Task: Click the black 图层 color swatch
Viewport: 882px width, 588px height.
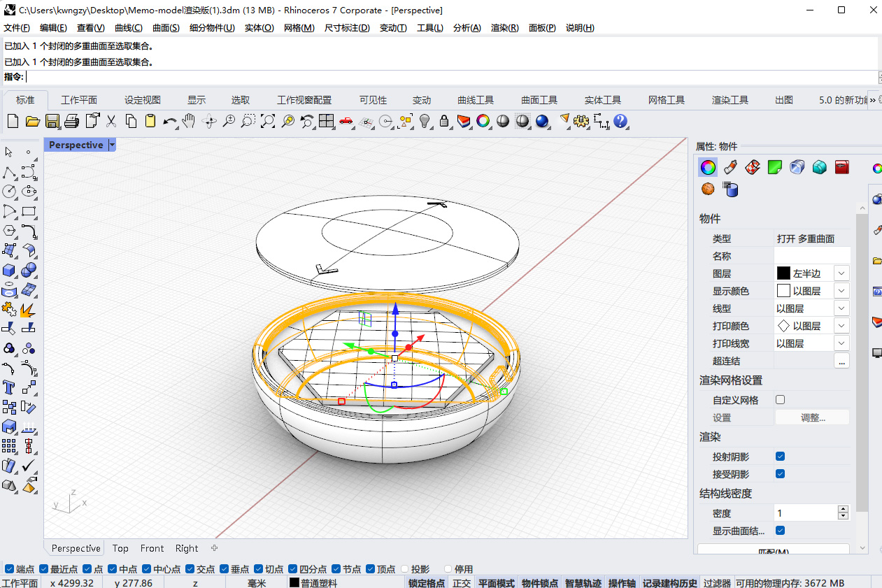Action: coord(783,273)
